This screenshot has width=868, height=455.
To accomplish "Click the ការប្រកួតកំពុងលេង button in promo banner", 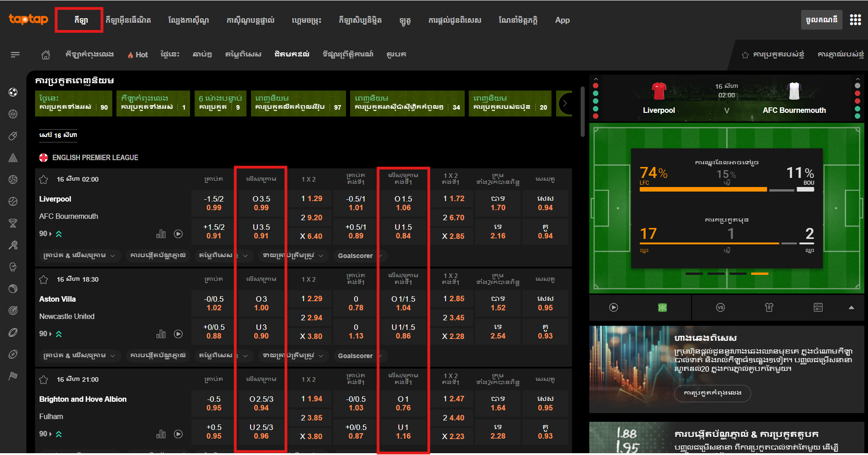I will tap(712, 393).
